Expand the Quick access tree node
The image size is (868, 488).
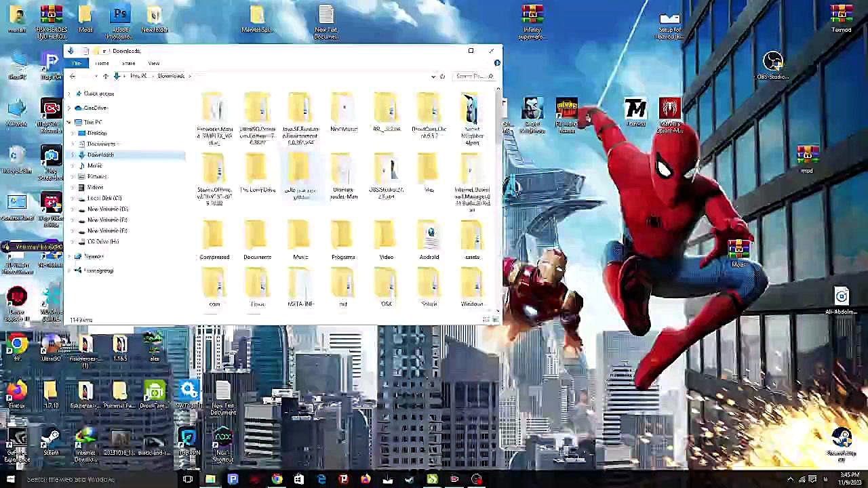[69, 94]
